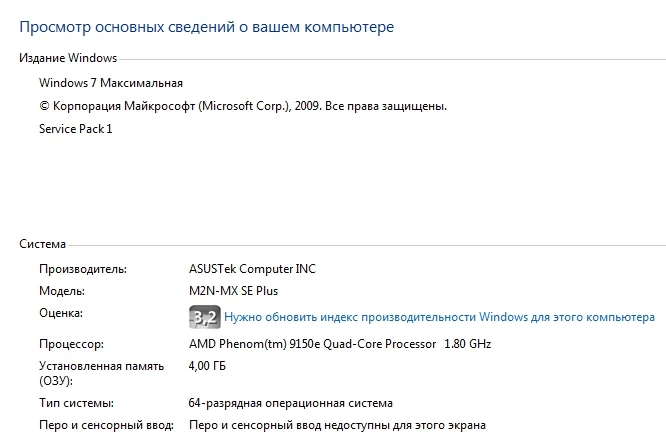
Task: Click the "Система" section header
Action: (43, 243)
